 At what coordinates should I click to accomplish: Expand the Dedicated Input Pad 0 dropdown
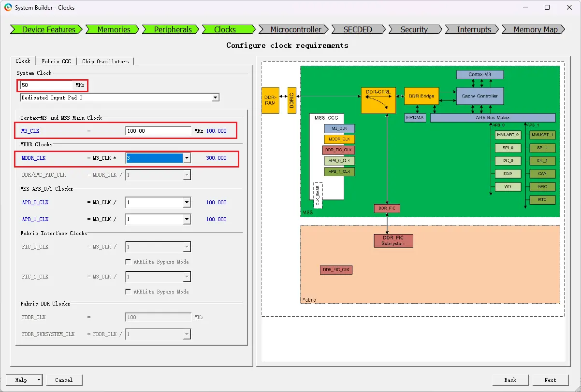tap(215, 98)
